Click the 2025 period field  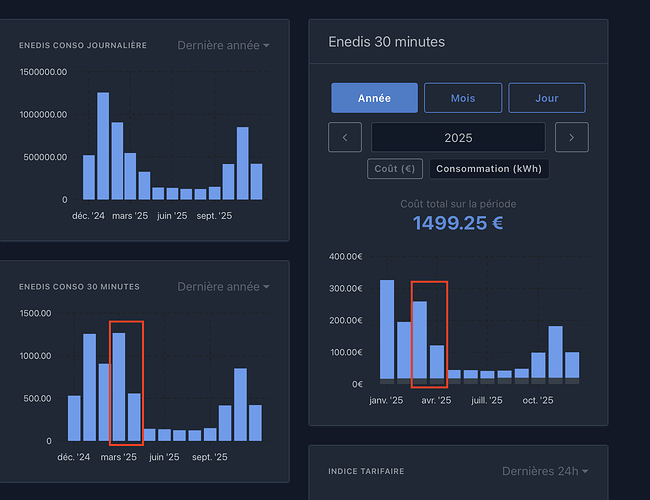[458, 137]
